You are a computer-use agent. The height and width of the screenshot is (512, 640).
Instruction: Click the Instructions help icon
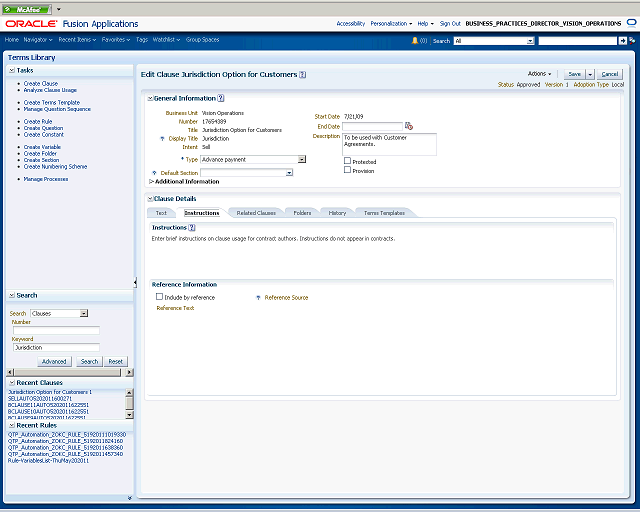192,227
